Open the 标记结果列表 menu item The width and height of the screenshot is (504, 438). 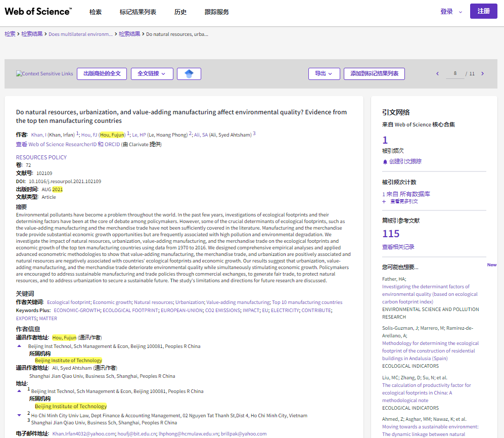click(x=138, y=12)
